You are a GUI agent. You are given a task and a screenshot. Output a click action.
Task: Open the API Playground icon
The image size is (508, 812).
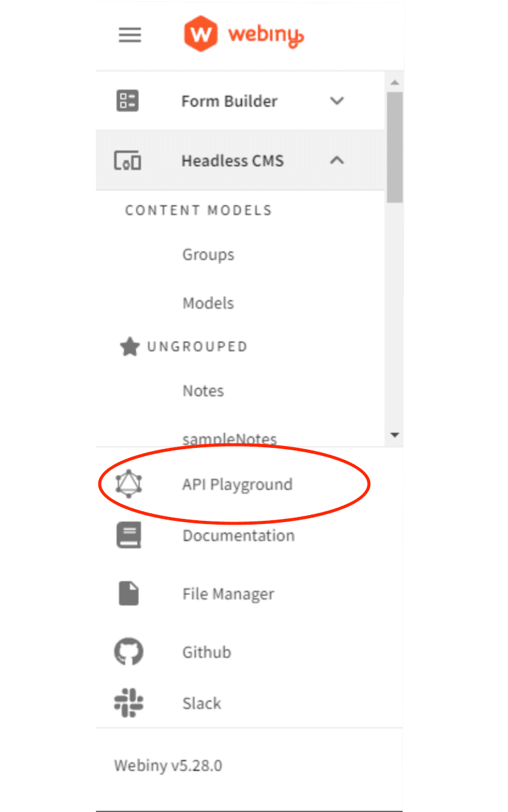(x=130, y=483)
